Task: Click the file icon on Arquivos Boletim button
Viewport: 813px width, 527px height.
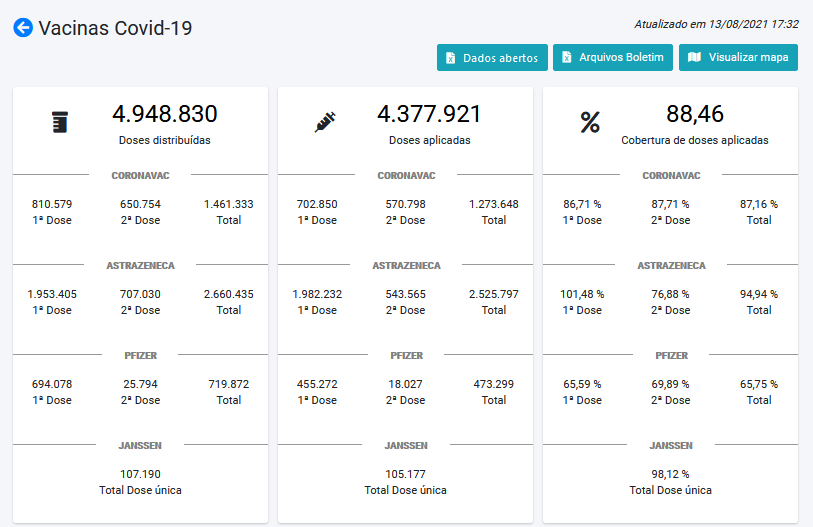Action: point(567,58)
